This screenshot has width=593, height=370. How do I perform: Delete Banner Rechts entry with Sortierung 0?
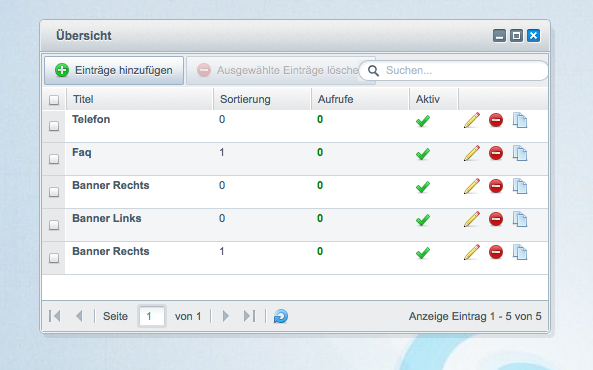496,186
